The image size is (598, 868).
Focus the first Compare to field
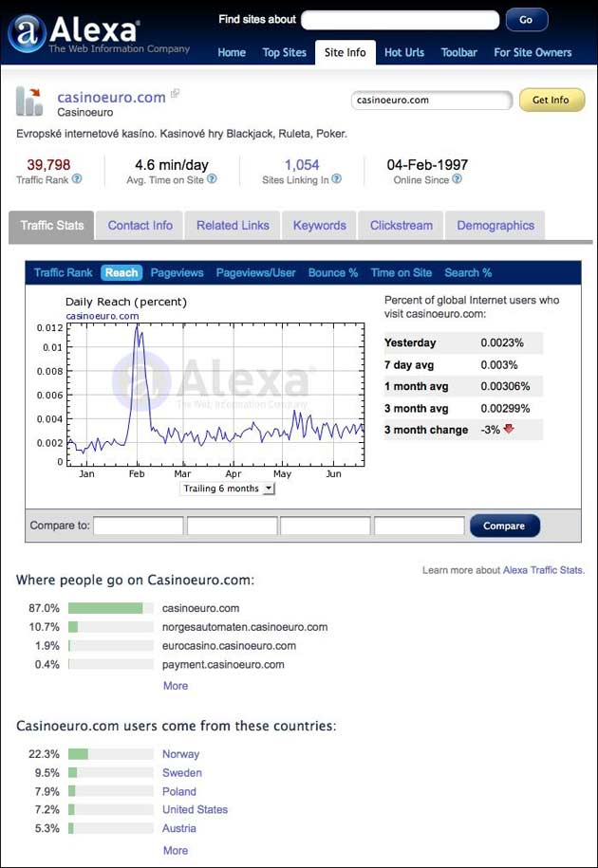coord(139,526)
